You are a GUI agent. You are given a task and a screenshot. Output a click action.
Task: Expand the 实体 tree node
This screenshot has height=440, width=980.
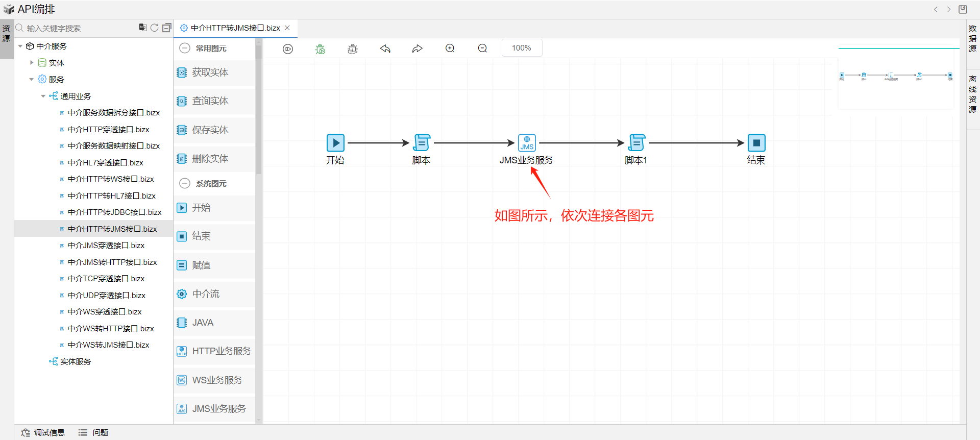[32, 63]
